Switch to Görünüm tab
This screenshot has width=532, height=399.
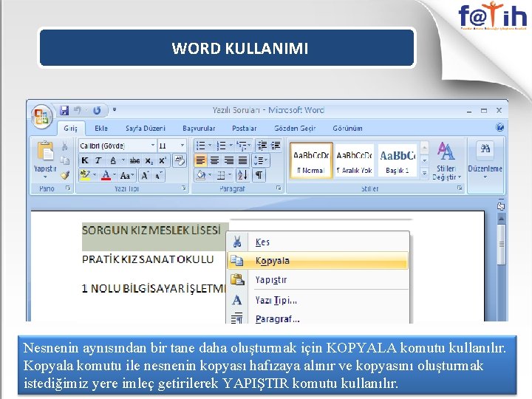pyautogui.click(x=347, y=129)
